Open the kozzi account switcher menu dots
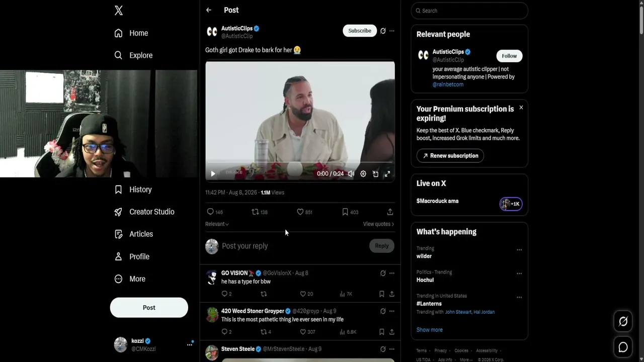 coord(190,344)
